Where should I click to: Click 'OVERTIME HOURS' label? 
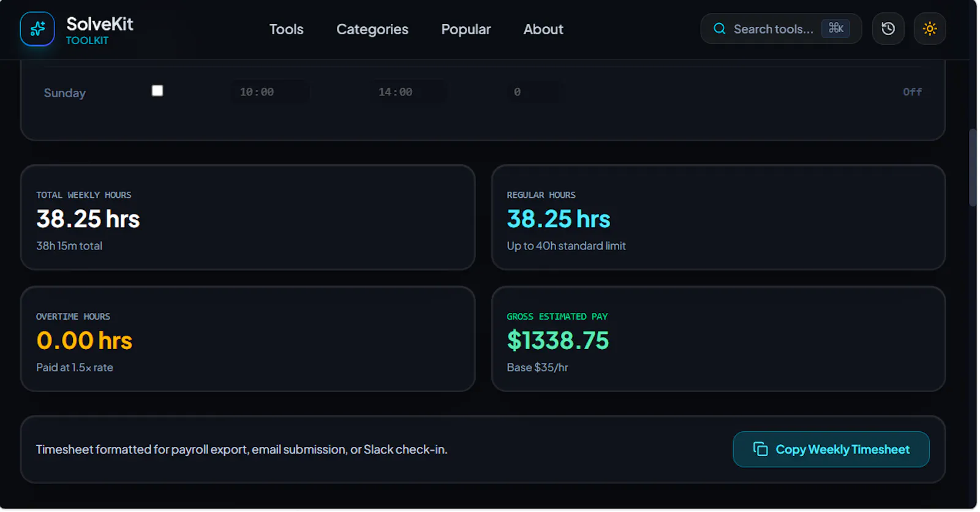(73, 317)
